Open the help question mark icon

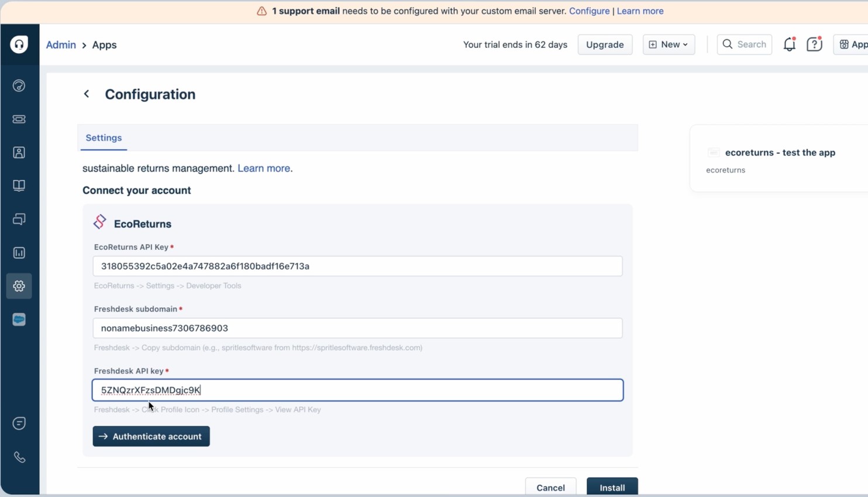[814, 44]
